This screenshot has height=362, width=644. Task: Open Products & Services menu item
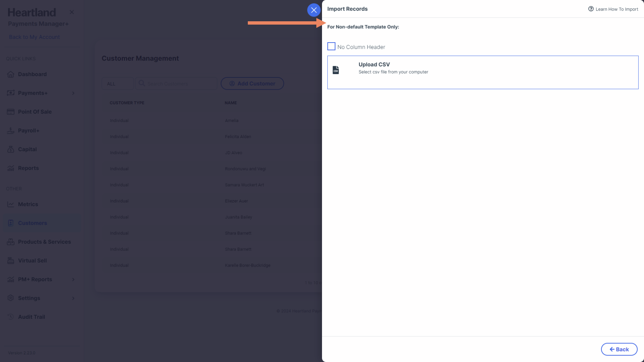tap(44, 242)
